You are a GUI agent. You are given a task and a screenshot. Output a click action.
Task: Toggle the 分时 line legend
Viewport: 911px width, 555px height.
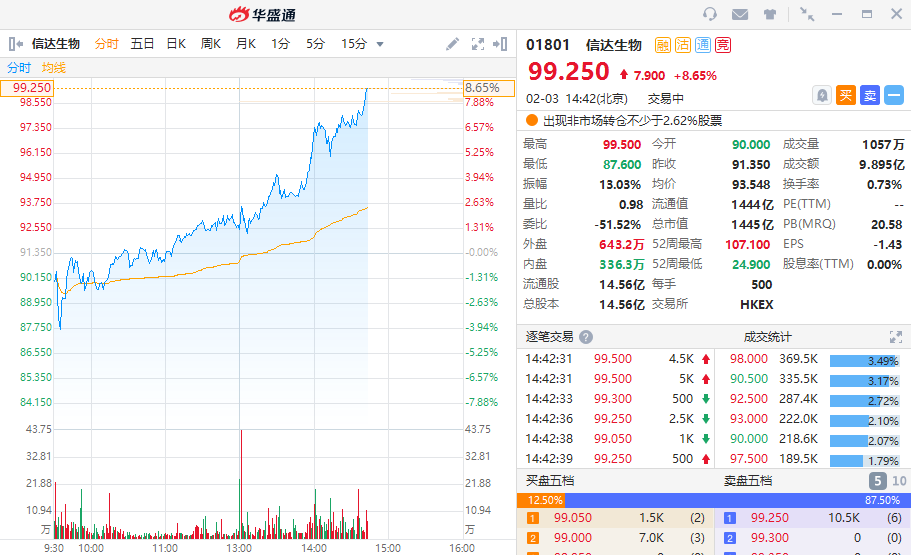click(x=19, y=67)
